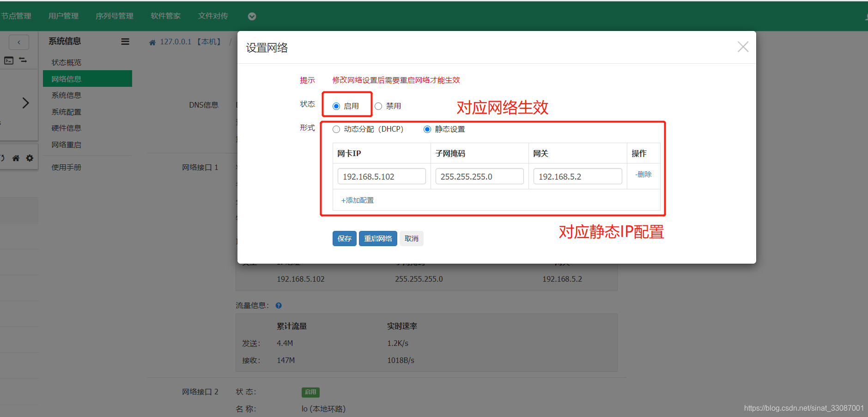This screenshot has height=417, width=868.
Task: Click the 网络接口 1 label
Action: pyautogui.click(x=200, y=167)
